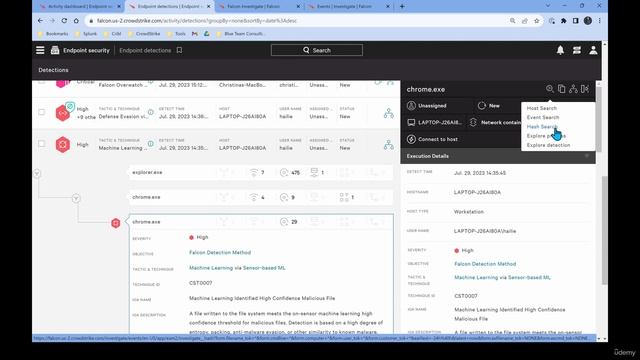Open the Unassigned assignee dropdown
This screenshot has width=640, height=360.
pyautogui.click(x=427, y=106)
